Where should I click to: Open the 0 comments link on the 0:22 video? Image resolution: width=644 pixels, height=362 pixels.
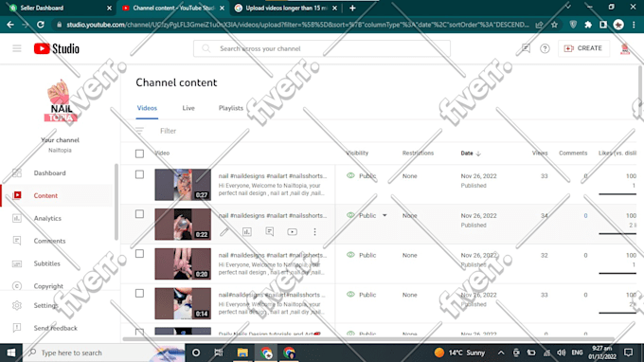pos(585,216)
